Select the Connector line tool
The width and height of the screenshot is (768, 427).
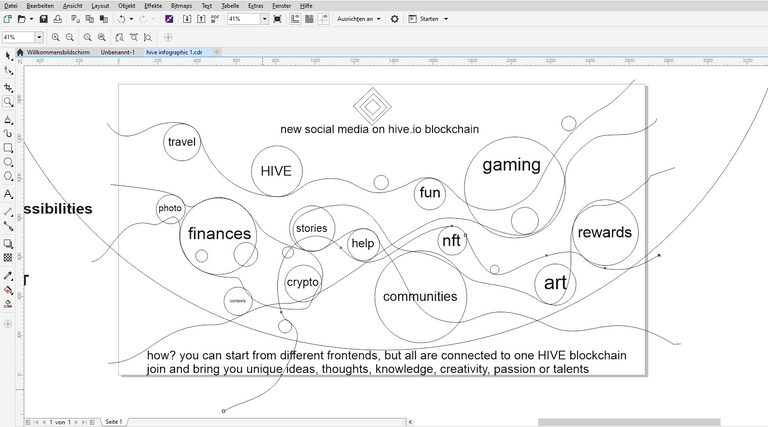tap(8, 226)
